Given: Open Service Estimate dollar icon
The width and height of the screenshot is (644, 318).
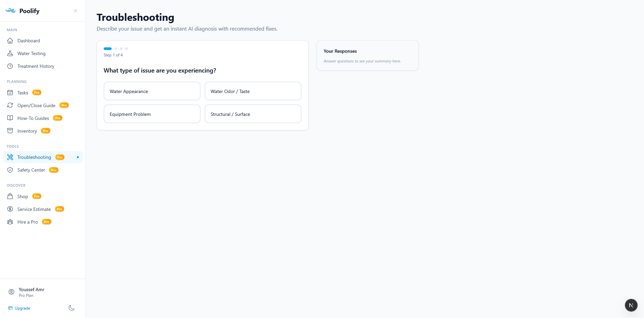Looking at the screenshot, I should [x=10, y=209].
